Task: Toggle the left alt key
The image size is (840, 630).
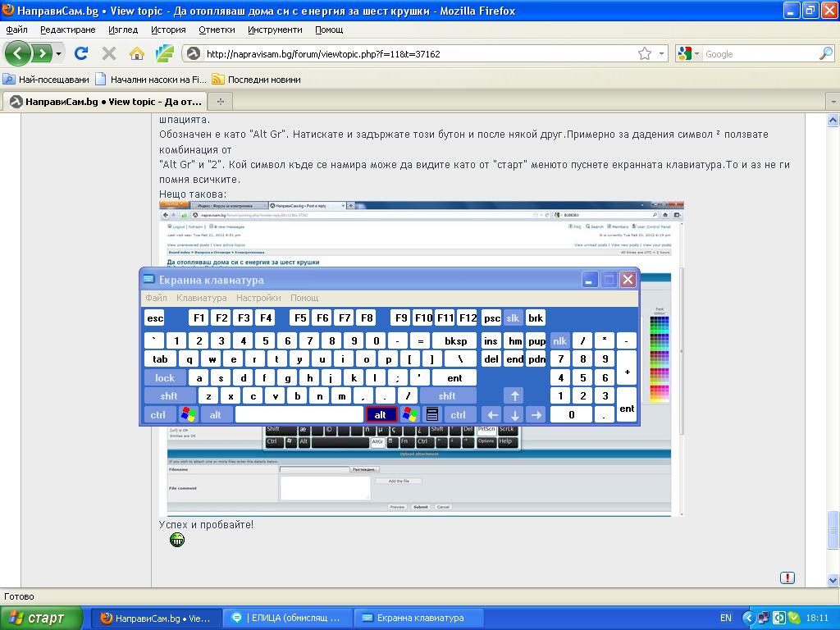Action: pyautogui.click(x=216, y=414)
